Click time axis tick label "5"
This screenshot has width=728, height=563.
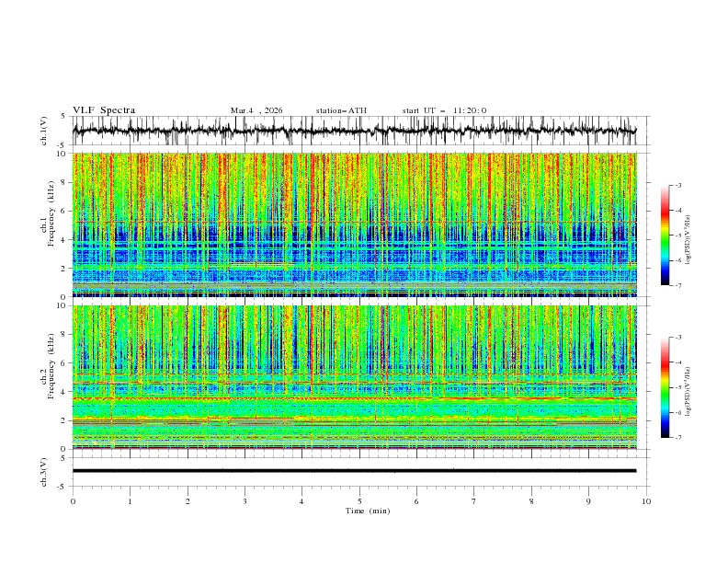point(359,501)
